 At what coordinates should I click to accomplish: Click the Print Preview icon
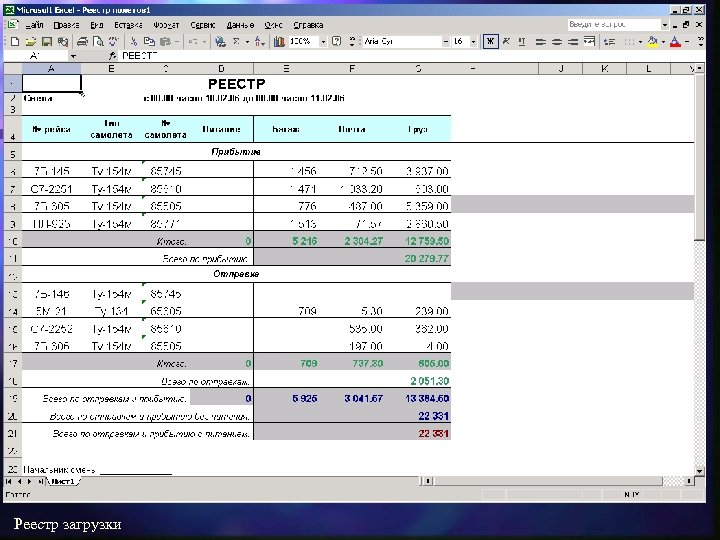pos(98,42)
